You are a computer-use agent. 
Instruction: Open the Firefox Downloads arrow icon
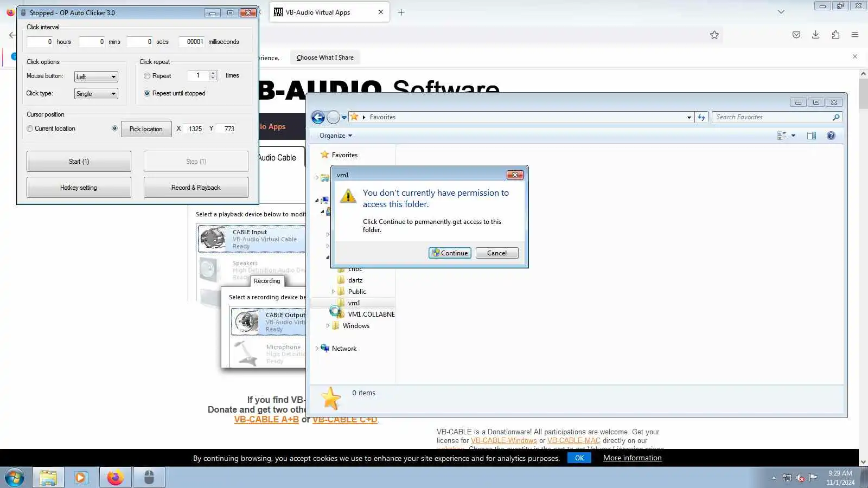pos(815,35)
